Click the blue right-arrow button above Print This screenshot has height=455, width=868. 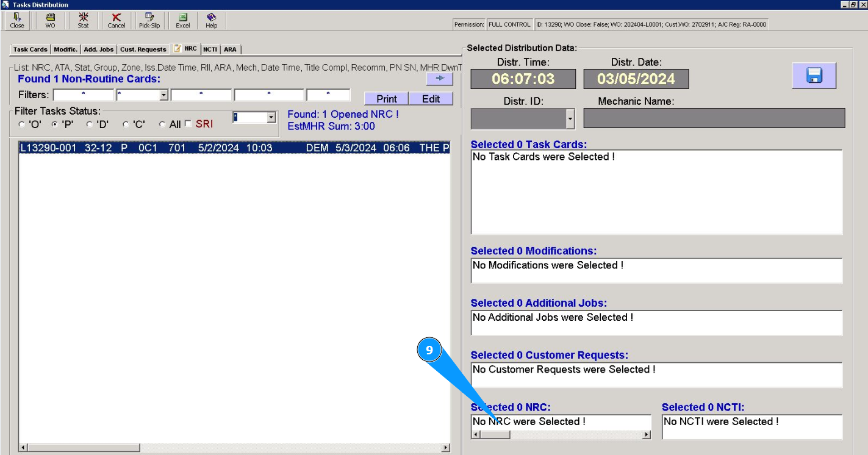pyautogui.click(x=439, y=79)
